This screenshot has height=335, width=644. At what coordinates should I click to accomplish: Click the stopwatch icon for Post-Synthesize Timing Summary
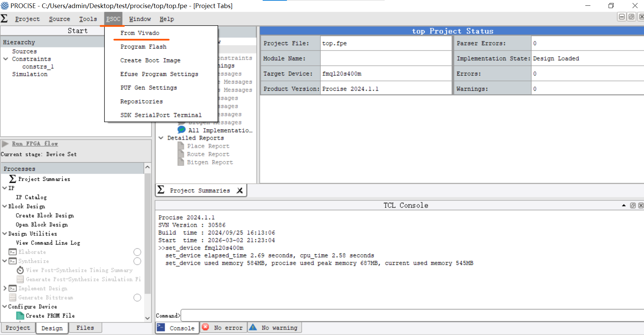20,270
